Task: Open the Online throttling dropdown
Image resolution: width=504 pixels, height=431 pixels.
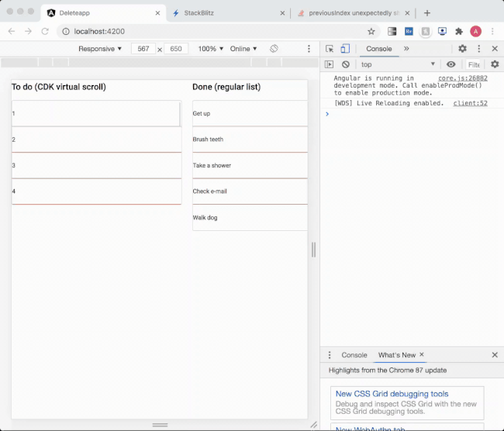Action: point(243,49)
